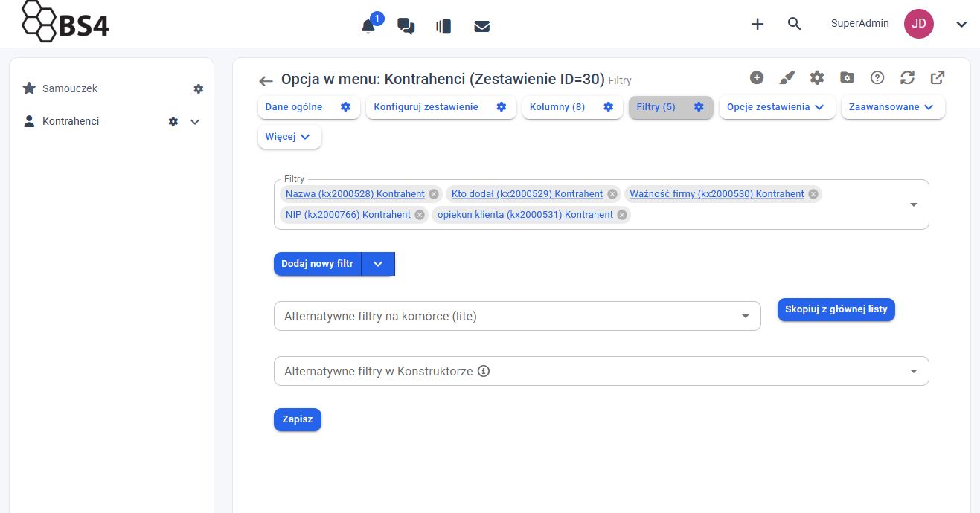Click the NIP (kx2000766) Kontrahent link

[348, 215]
